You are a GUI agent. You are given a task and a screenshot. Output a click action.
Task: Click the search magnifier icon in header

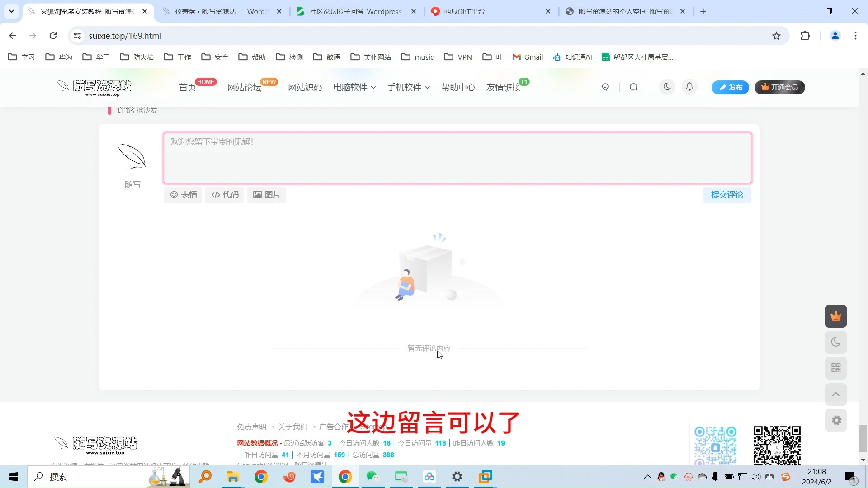pos(633,87)
